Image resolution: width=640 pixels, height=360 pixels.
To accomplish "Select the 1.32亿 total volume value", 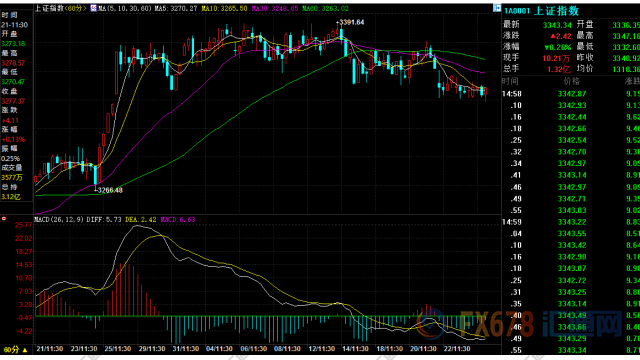I will (558, 69).
